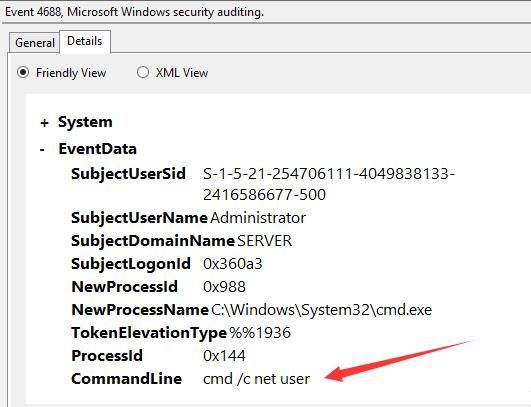Click the SERVER domain name value
Screen dimensions: 531x407
pos(264,241)
